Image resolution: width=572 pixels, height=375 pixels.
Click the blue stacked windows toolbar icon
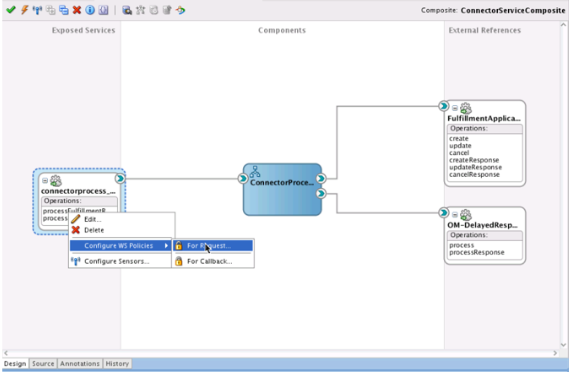click(64, 10)
